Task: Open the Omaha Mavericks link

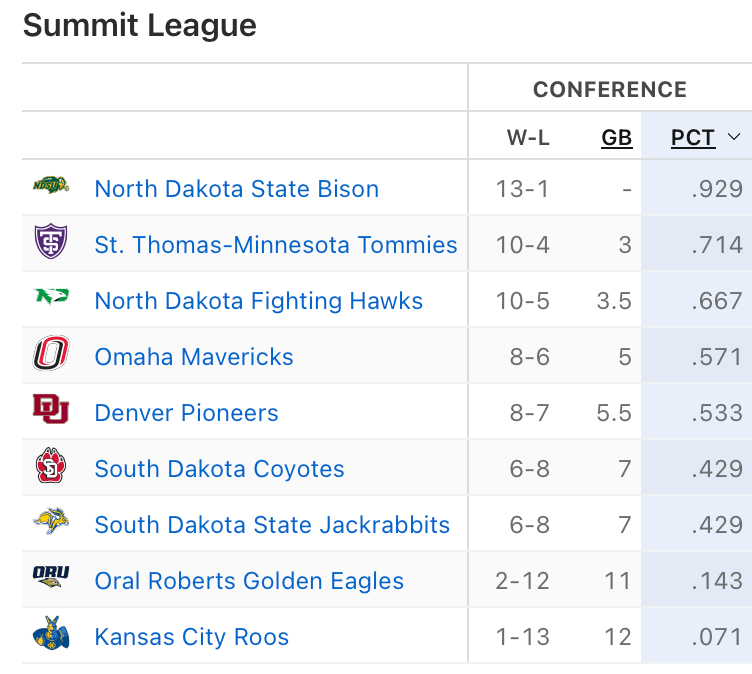Action: 194,357
